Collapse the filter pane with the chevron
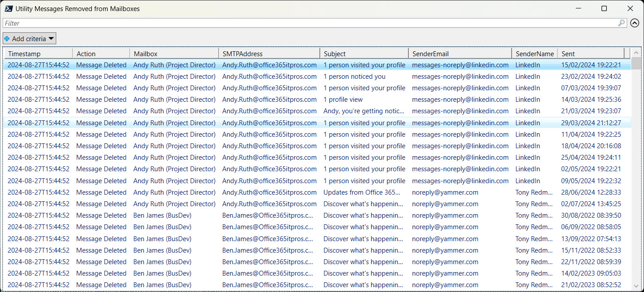Image resolution: width=644 pixels, height=292 pixels. click(x=635, y=23)
